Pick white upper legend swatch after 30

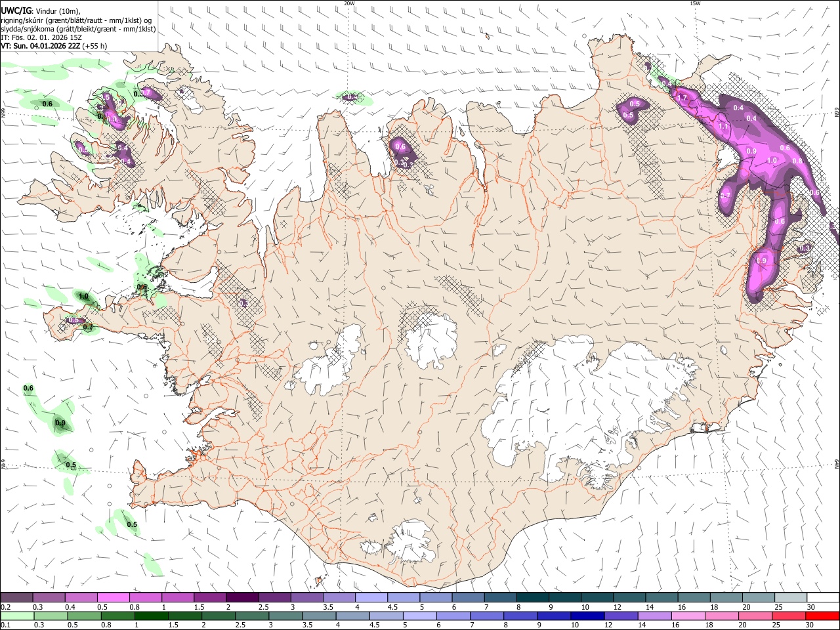(824, 598)
